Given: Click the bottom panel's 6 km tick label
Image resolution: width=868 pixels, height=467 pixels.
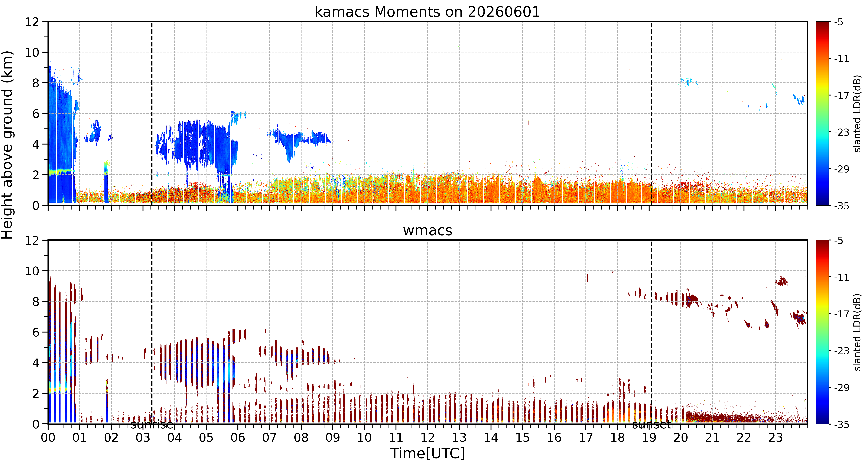Looking at the screenshot, I should click(36, 332).
